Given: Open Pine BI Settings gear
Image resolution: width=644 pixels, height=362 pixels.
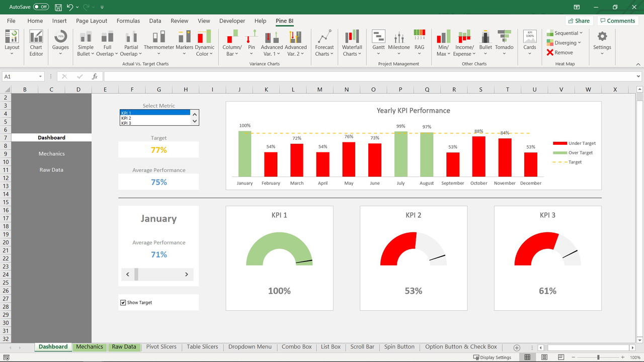Looking at the screenshot, I should click(602, 43).
